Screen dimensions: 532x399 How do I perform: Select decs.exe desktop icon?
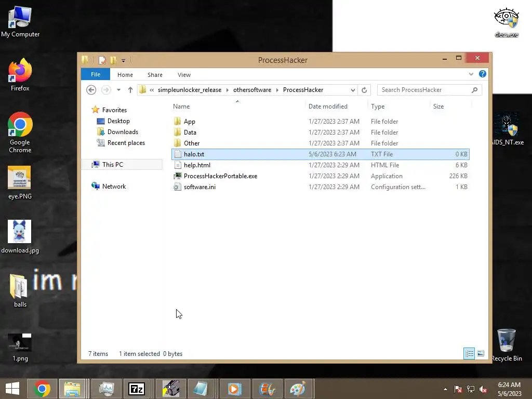coord(506,22)
